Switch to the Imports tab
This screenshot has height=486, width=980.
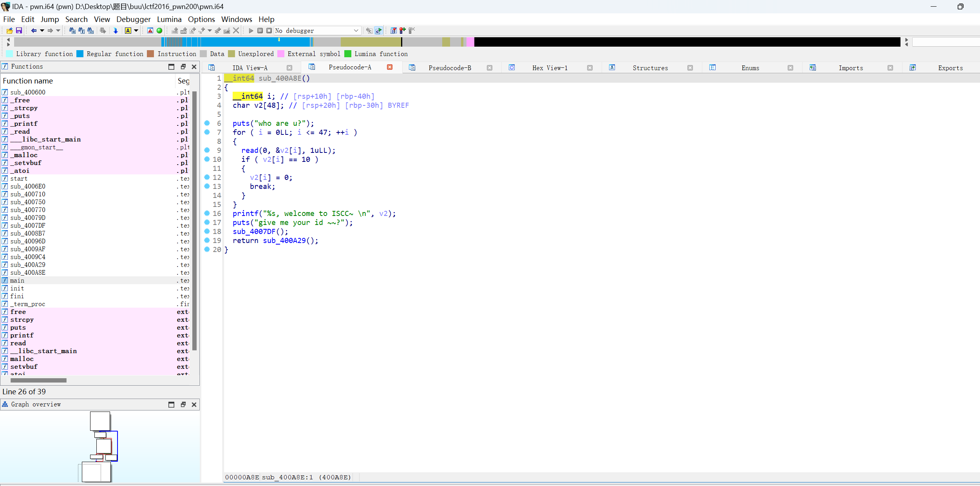pos(851,68)
